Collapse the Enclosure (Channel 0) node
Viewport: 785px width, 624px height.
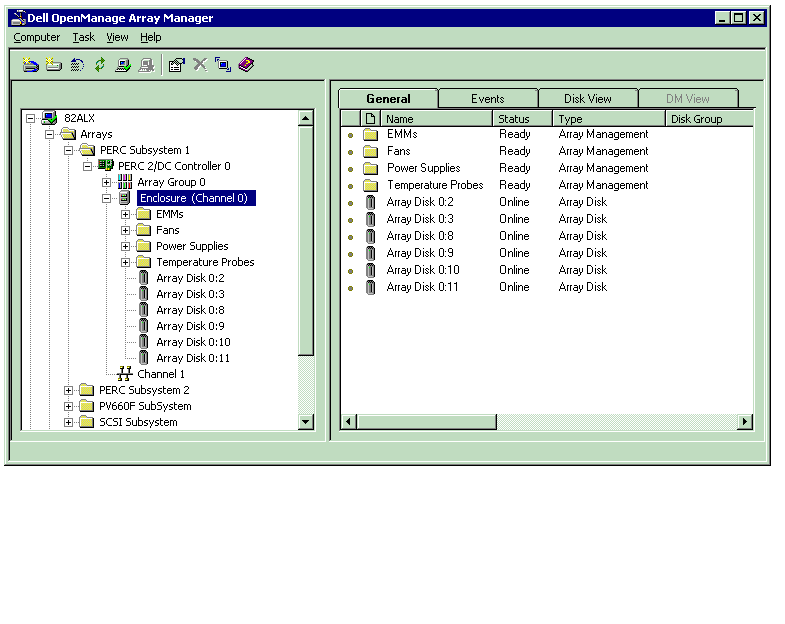tap(106, 198)
